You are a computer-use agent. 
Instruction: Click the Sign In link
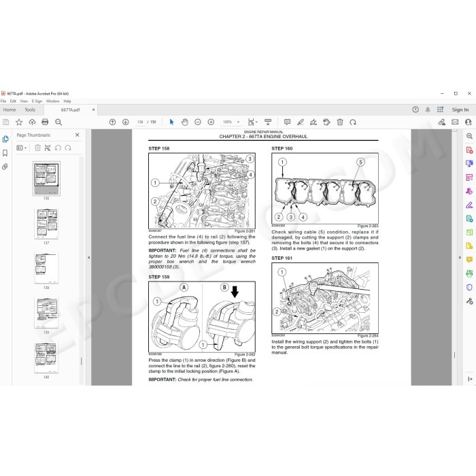460,109
